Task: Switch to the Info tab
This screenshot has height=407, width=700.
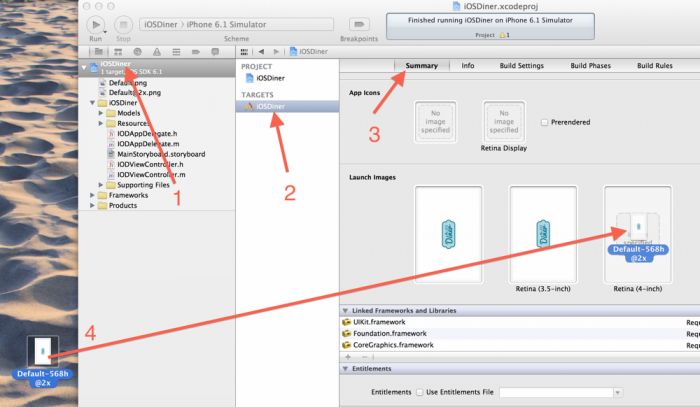Action: coord(468,66)
